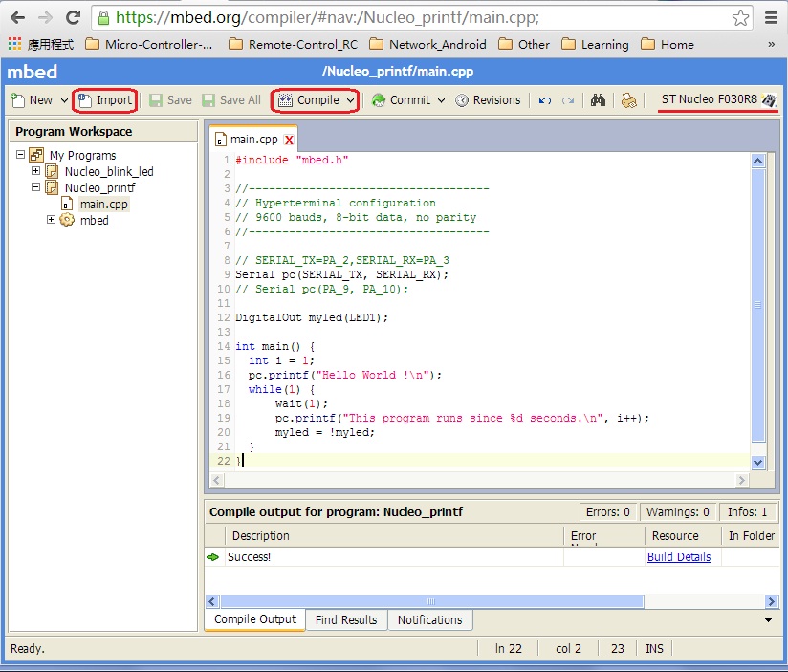
Task: Click the Save toolbar button
Action: 171,100
